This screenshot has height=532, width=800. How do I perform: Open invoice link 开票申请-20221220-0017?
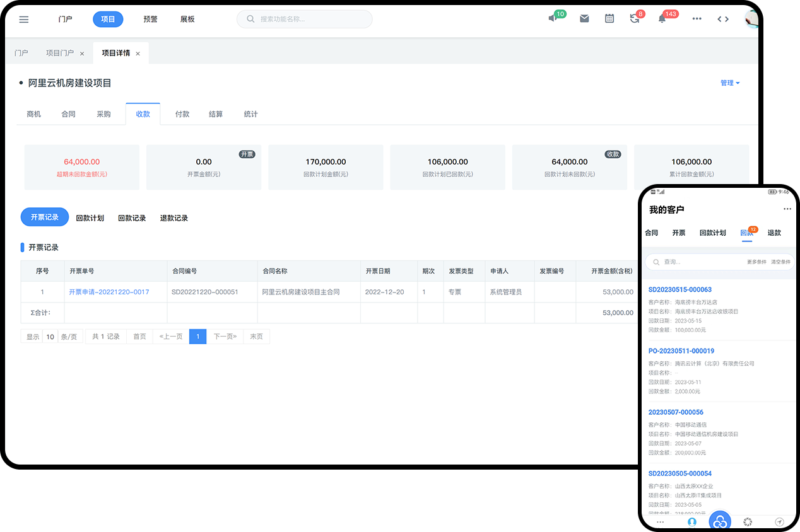coord(109,292)
